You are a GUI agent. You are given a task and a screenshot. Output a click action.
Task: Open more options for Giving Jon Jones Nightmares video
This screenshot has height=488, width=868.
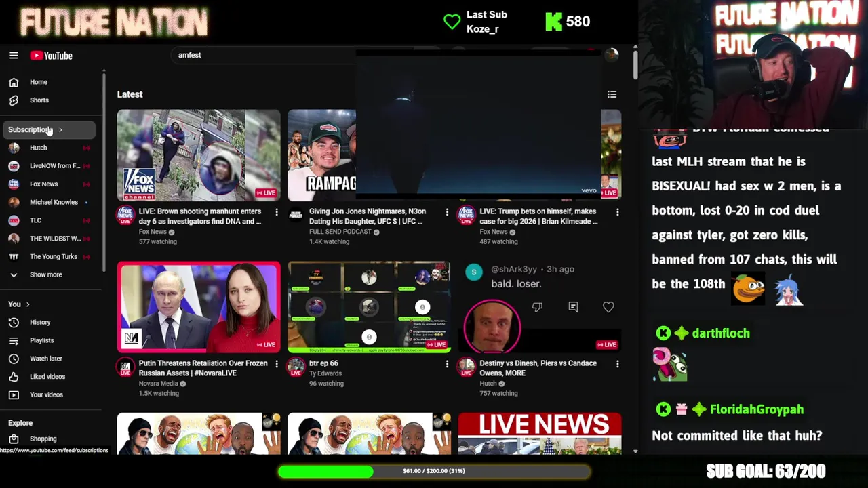(x=446, y=212)
